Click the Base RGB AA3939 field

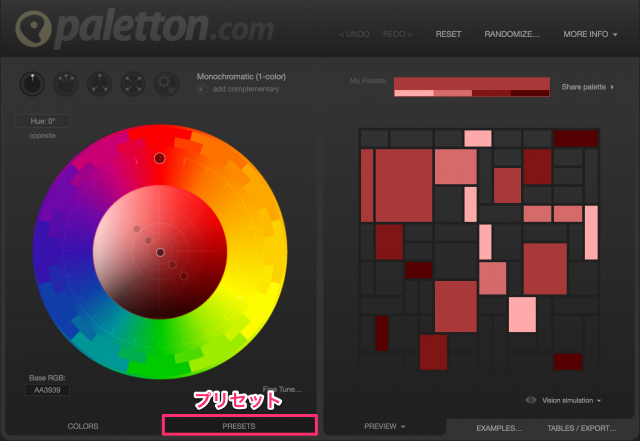pos(47,390)
